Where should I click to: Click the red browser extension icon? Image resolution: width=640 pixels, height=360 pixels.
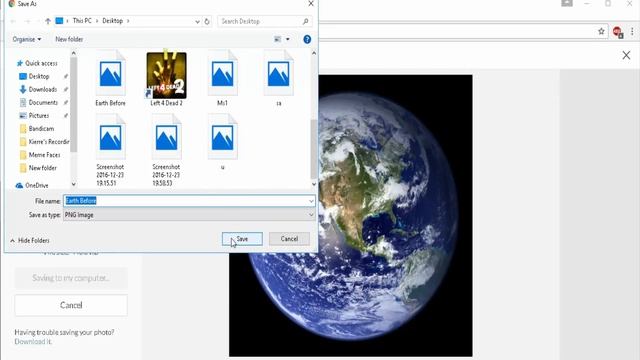pyautogui.click(x=618, y=32)
